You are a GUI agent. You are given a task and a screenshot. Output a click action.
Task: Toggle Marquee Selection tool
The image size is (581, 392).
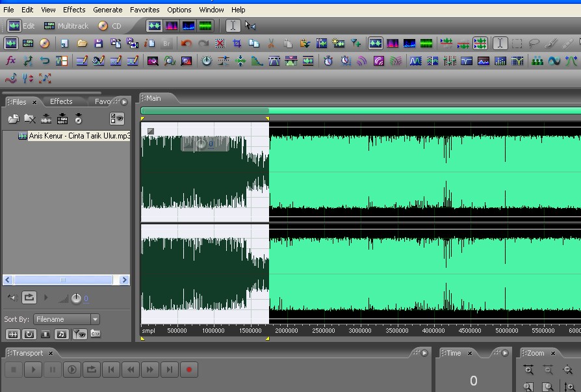(517, 44)
